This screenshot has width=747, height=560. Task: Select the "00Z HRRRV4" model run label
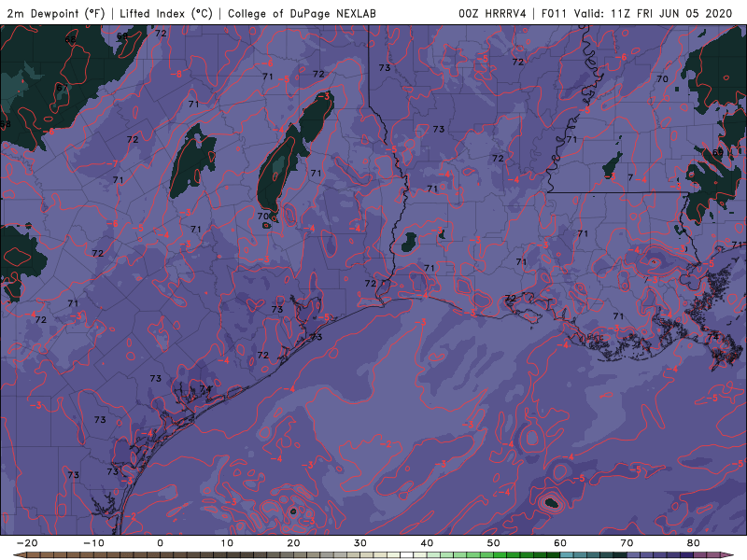[492, 13]
